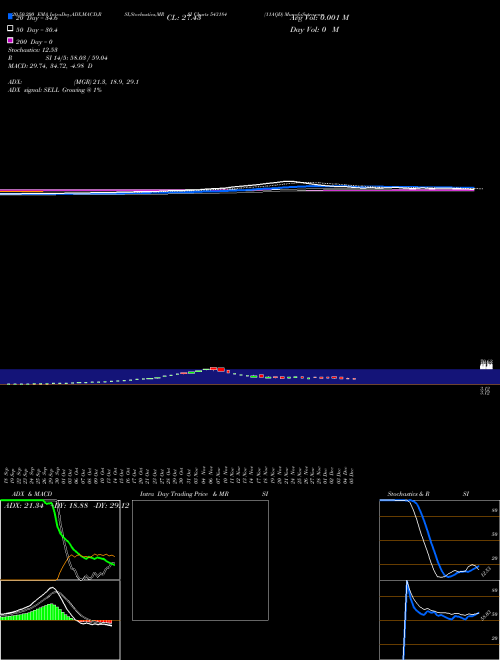Click the 'Stochastics: 12.53' reading
This screenshot has width=500, height=660.
[x=32, y=50]
